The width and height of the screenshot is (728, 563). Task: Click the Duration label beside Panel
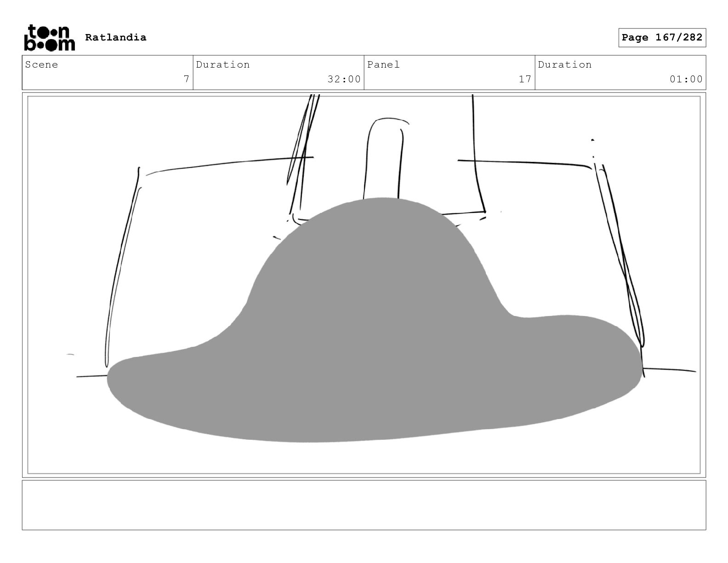tap(565, 64)
